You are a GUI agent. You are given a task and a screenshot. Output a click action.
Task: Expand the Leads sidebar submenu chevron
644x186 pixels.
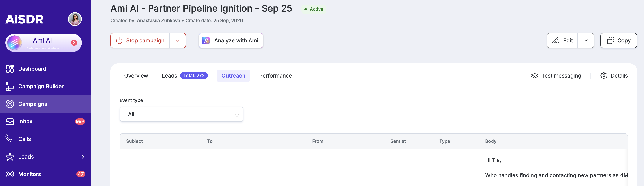83,157
